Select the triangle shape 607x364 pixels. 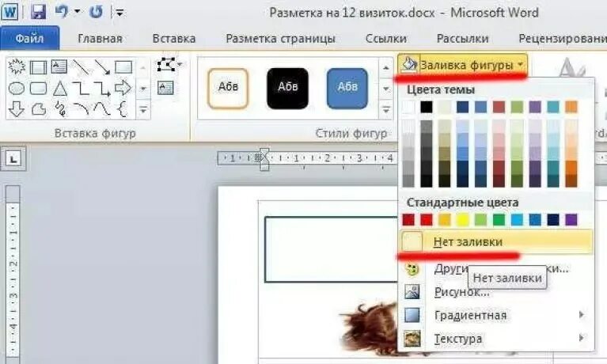click(x=59, y=89)
